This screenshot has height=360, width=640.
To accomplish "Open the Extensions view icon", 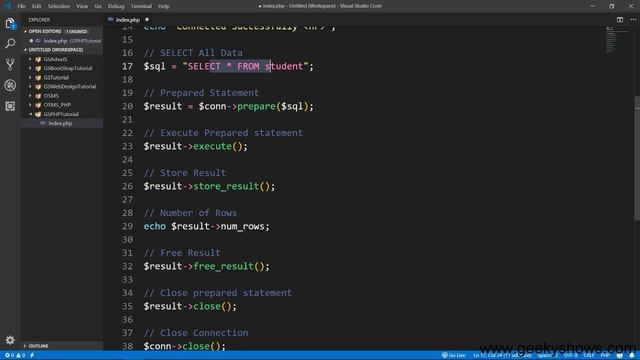I will click(10, 106).
